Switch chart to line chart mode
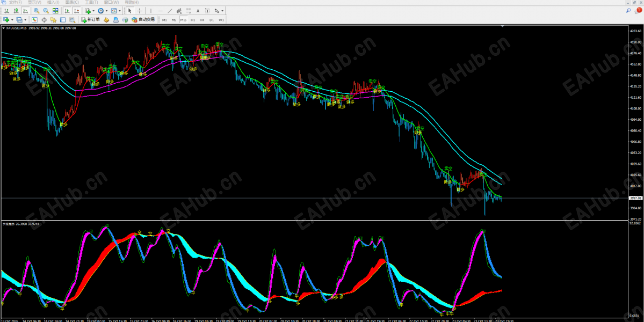The image size is (644, 322). [x=25, y=11]
